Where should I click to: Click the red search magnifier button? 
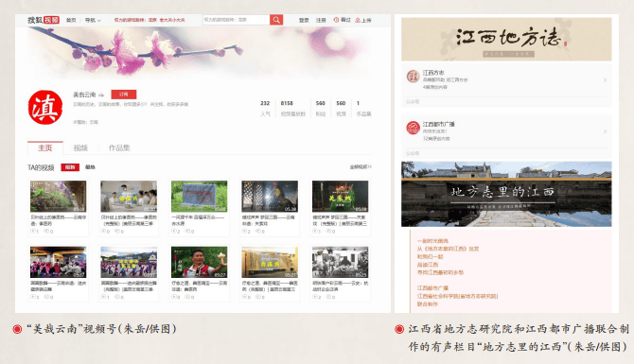pos(276,20)
